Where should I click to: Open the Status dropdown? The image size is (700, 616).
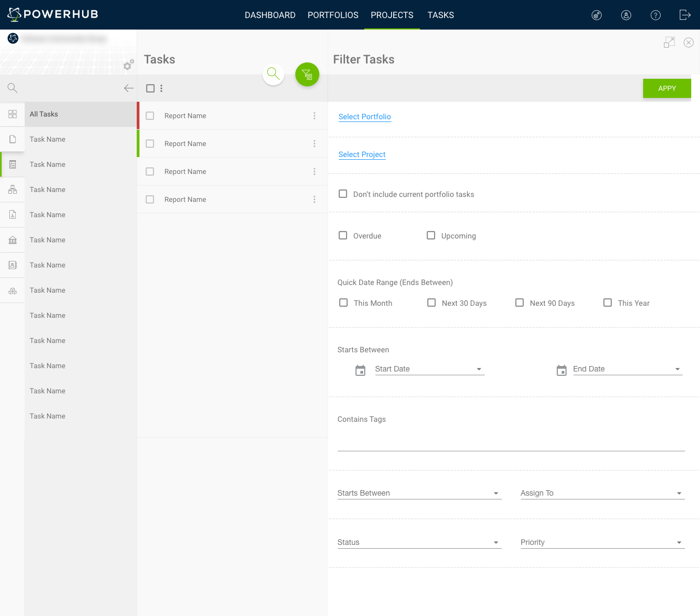pyautogui.click(x=419, y=542)
